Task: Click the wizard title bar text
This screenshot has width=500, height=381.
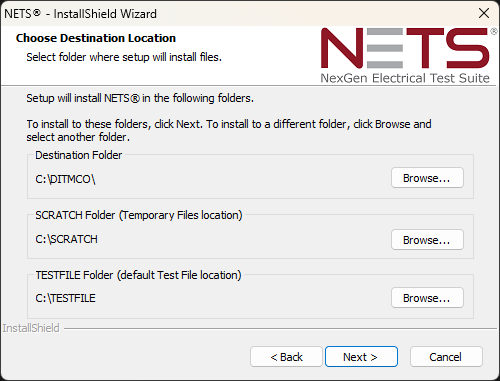Action: coord(80,14)
